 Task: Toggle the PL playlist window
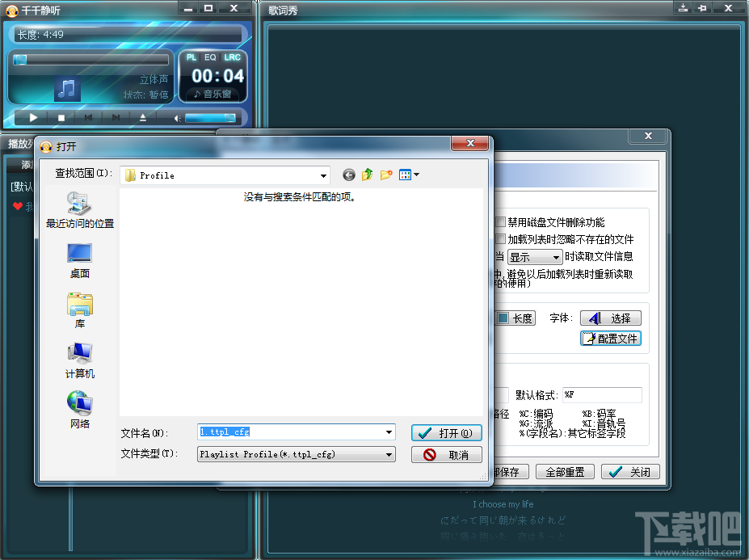tap(191, 57)
